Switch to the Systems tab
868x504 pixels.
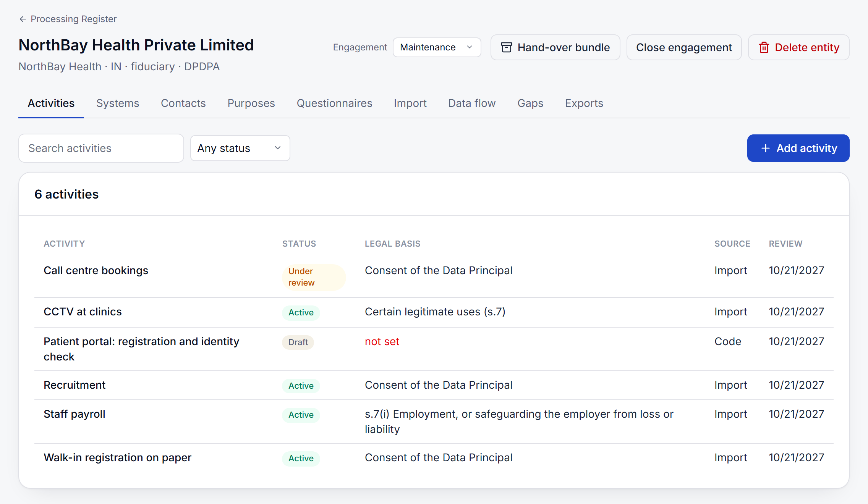coord(118,103)
